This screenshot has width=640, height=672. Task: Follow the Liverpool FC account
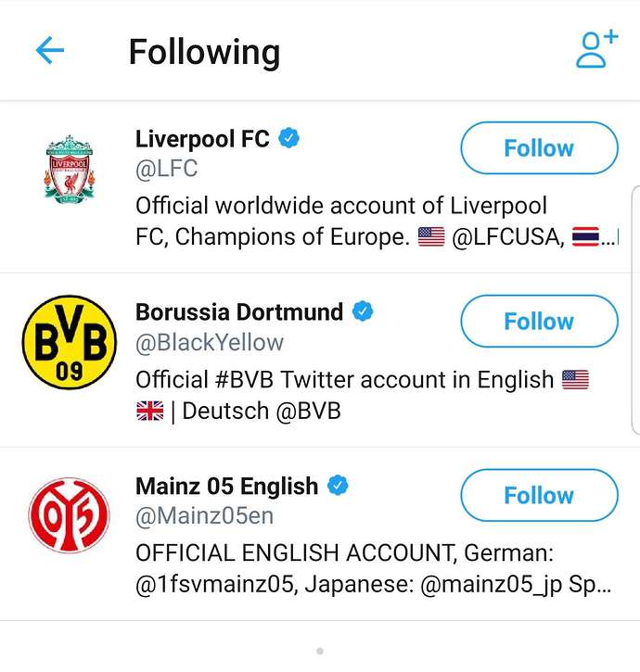pos(539,148)
